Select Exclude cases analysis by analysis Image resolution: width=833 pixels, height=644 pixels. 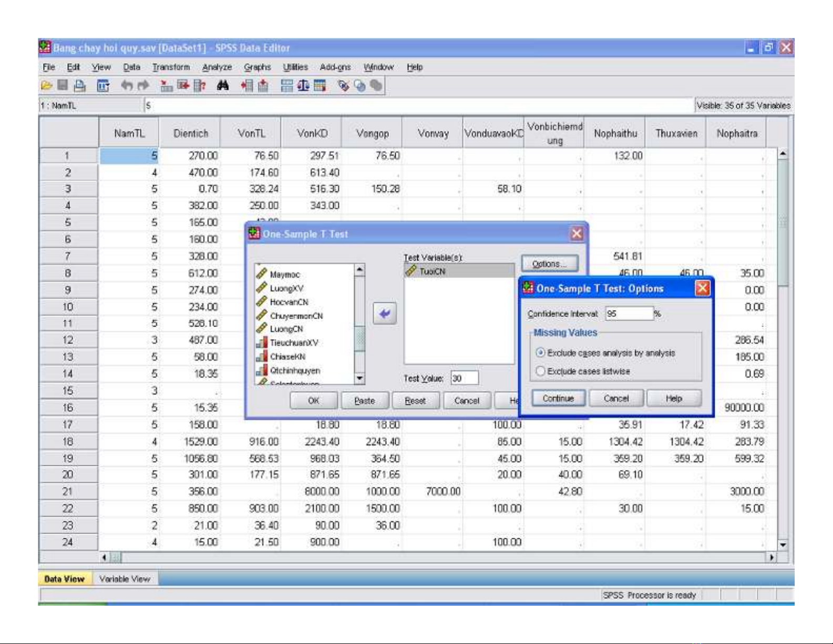point(540,353)
